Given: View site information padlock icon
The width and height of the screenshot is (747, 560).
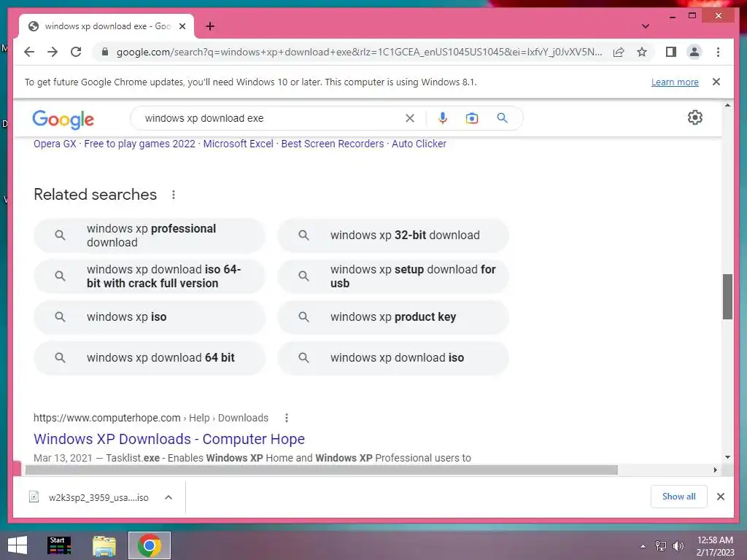Looking at the screenshot, I should point(105,52).
